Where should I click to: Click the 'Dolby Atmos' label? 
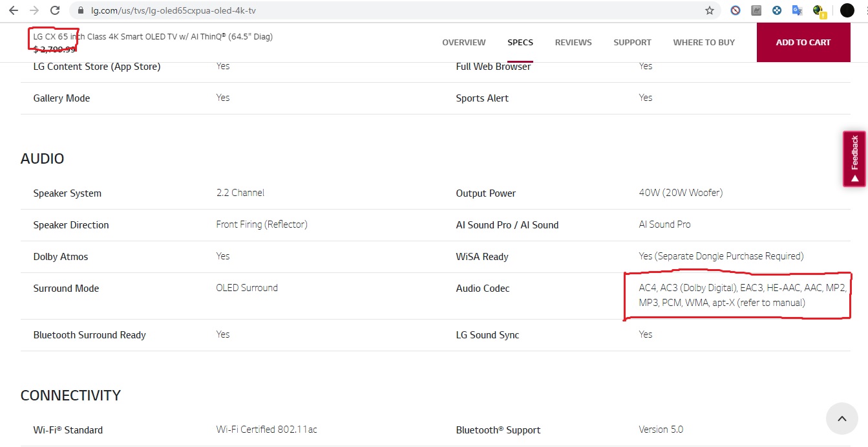[61, 257]
